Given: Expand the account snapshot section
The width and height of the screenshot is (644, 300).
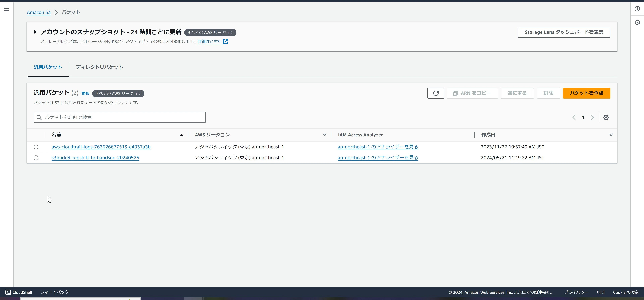Looking at the screenshot, I should (35, 32).
